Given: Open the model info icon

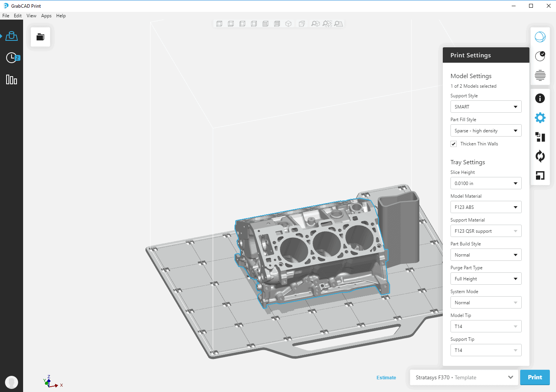Looking at the screenshot, I should pyautogui.click(x=540, y=98).
